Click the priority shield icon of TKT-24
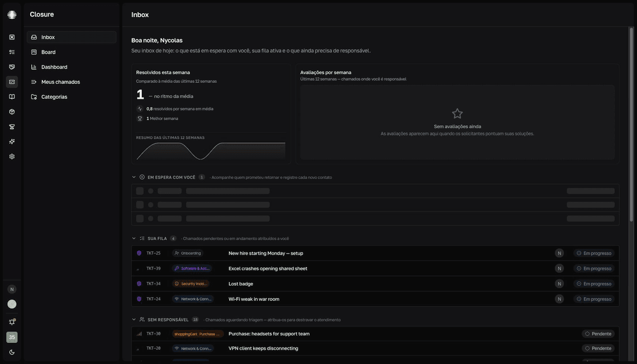This screenshot has height=364, width=637. point(139,299)
